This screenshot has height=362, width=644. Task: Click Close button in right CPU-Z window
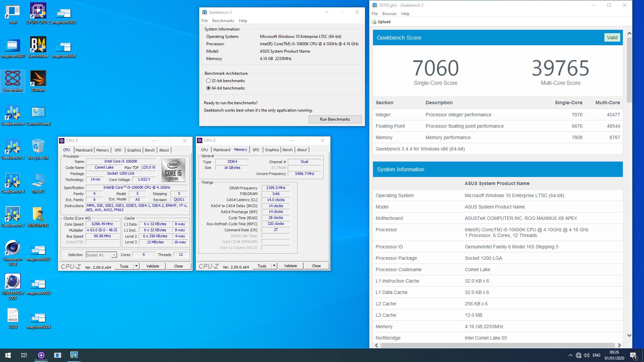316,266
